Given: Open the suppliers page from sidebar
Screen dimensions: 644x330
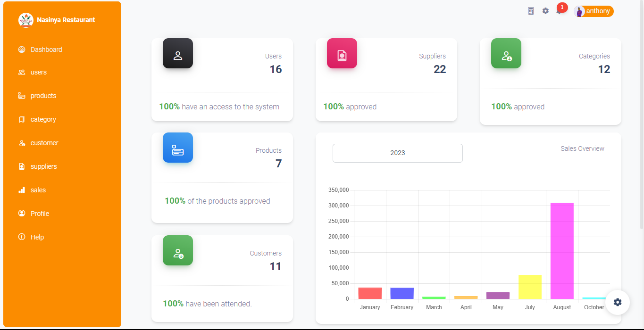Looking at the screenshot, I should point(43,166).
